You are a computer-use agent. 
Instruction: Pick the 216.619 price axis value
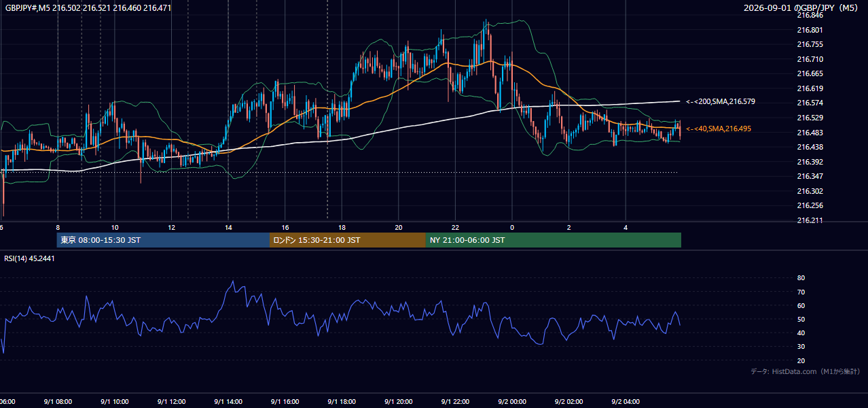[x=810, y=89]
